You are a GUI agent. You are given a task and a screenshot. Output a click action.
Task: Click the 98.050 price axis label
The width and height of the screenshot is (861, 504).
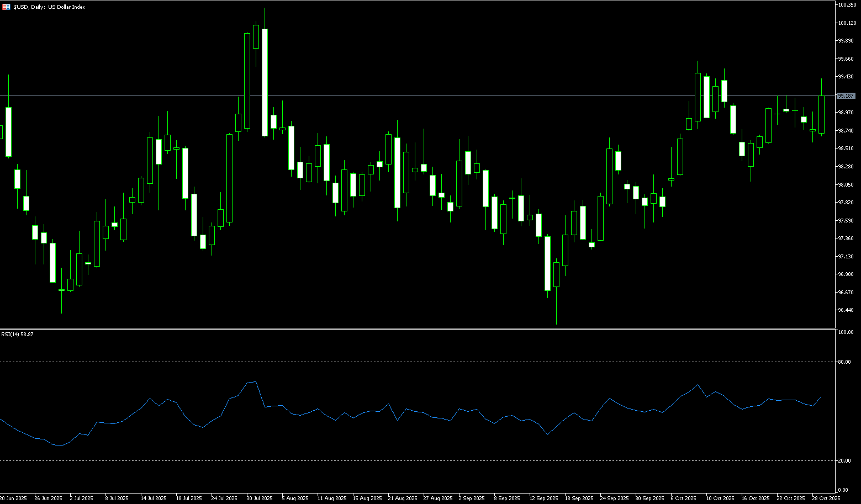coord(846,185)
